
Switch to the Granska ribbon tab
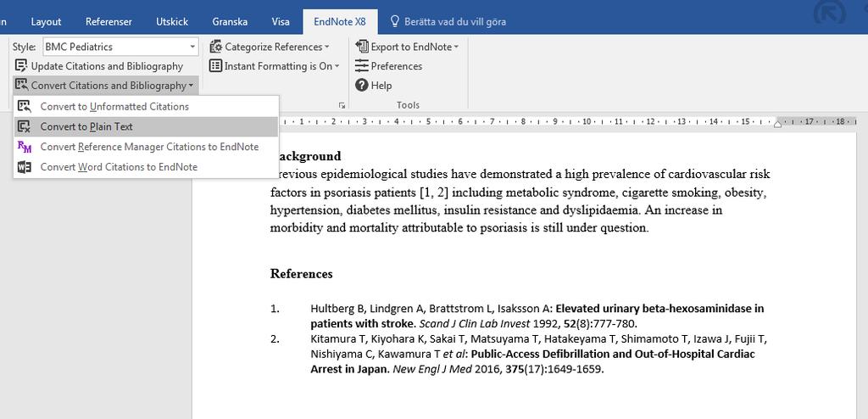(x=230, y=21)
